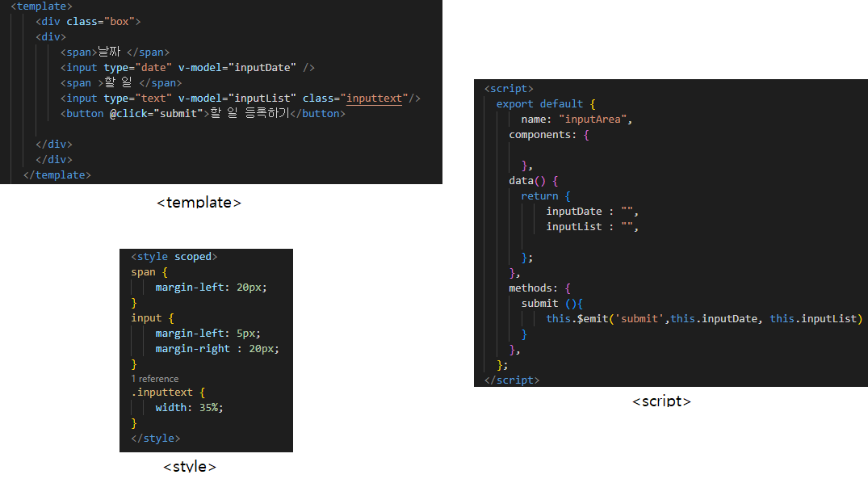The image size is (868, 483).
Task: Click the closing </style> tag
Action: click(156, 438)
